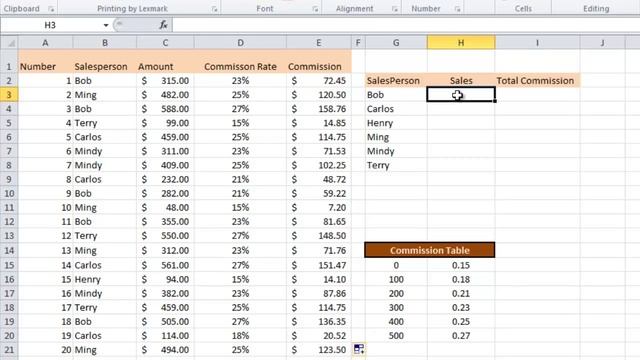Image resolution: width=640 pixels, height=360 pixels.
Task: Click the commission cell 158.76
Action: (x=319, y=109)
